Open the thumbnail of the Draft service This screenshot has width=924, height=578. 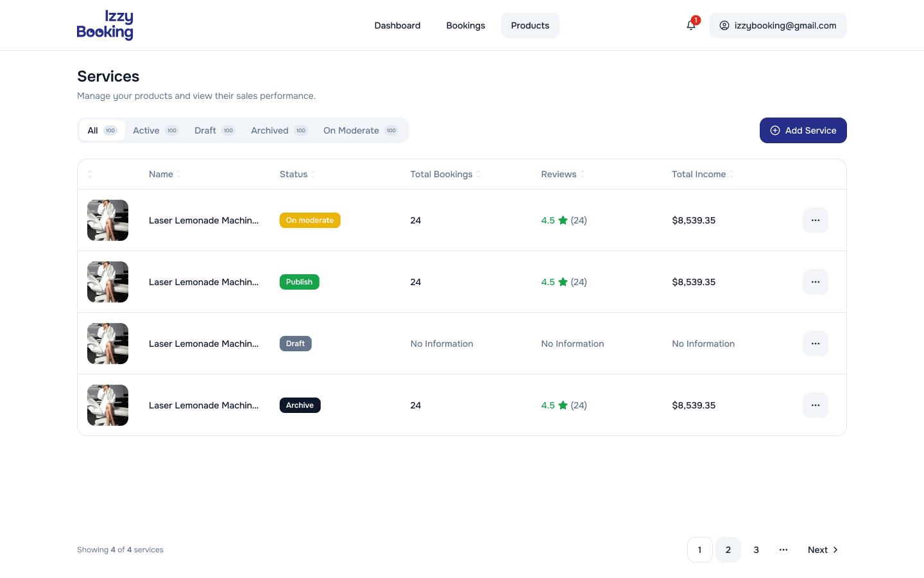coord(108,344)
